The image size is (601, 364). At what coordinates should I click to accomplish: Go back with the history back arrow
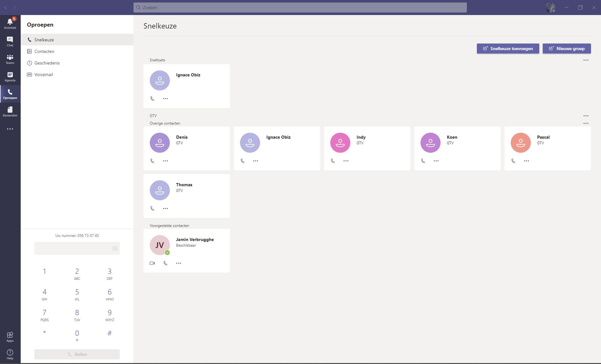point(6,8)
